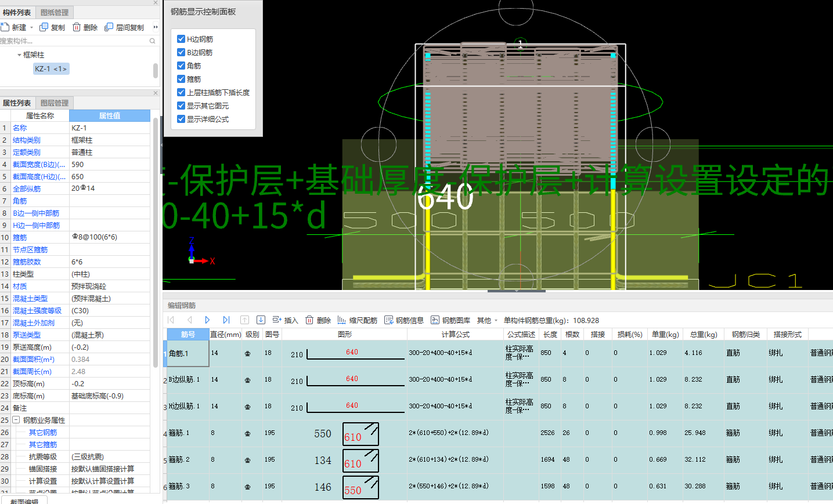This screenshot has width=833, height=504.
Task: Toggle B边钢筋 checkbox
Action: (181, 52)
